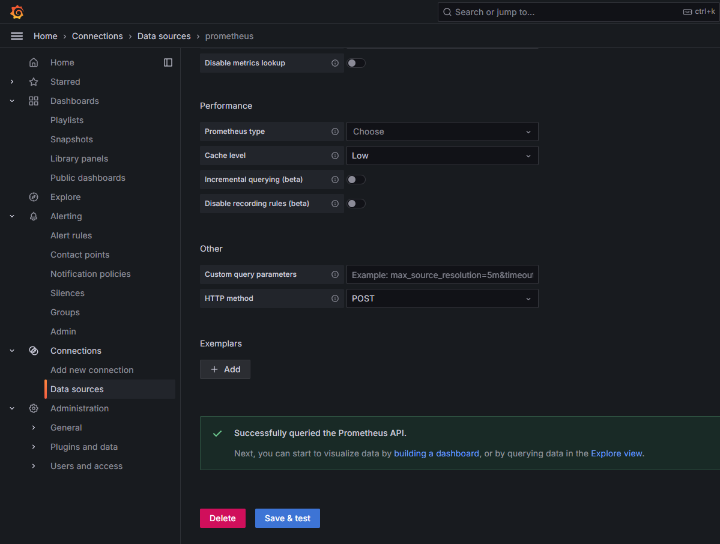Open Silences in sidebar
This screenshot has height=544, width=720.
(x=68, y=293)
